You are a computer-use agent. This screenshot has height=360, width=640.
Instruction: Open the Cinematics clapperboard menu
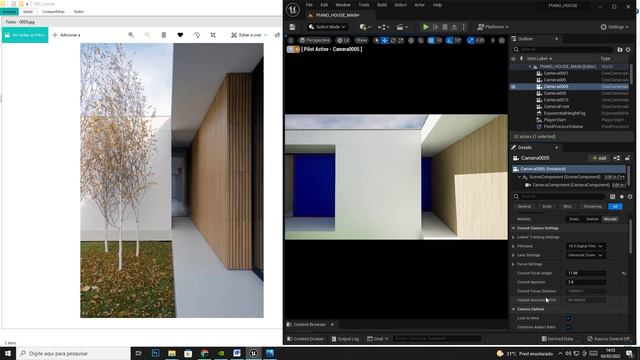tap(402, 27)
